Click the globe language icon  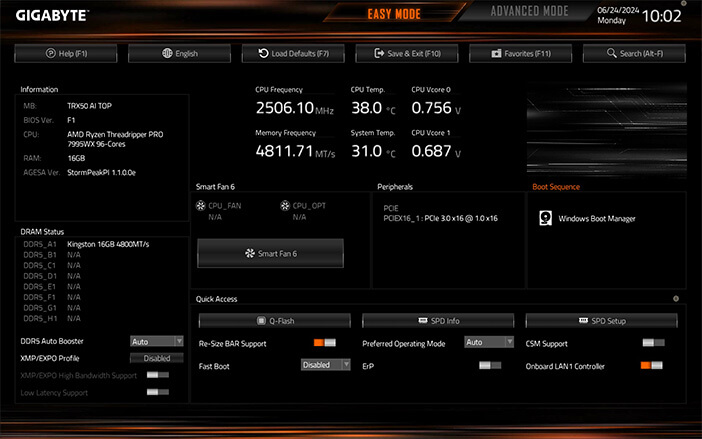(167, 53)
